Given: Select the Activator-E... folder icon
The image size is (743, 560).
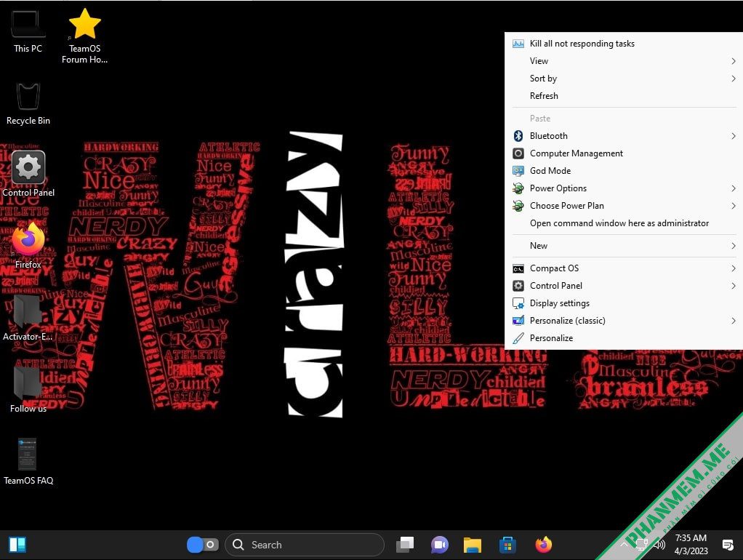Looking at the screenshot, I should click(x=27, y=311).
